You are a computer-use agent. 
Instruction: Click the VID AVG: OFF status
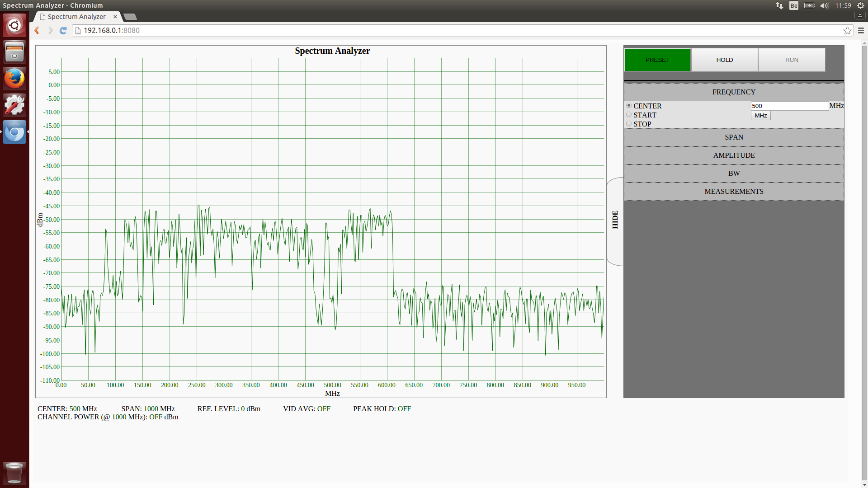pos(307,409)
